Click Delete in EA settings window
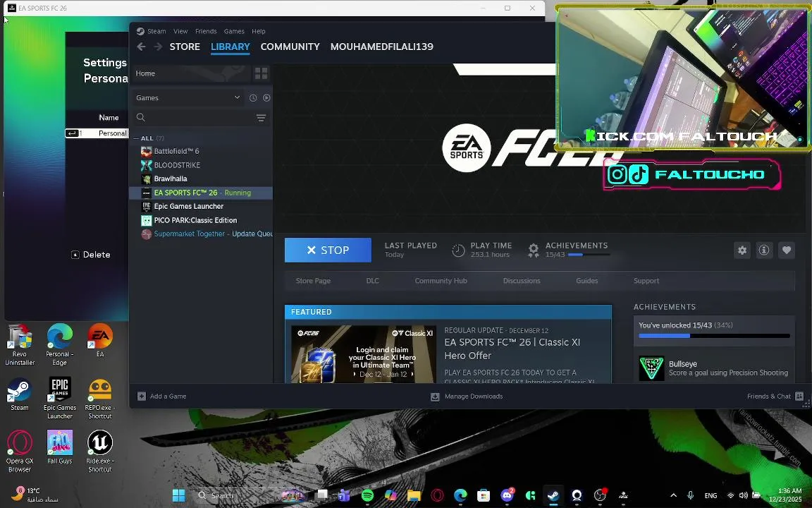This screenshot has height=508, width=812. click(91, 255)
